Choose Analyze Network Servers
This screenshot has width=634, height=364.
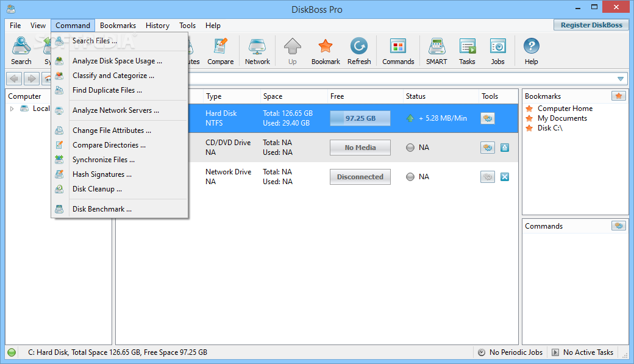click(119, 110)
